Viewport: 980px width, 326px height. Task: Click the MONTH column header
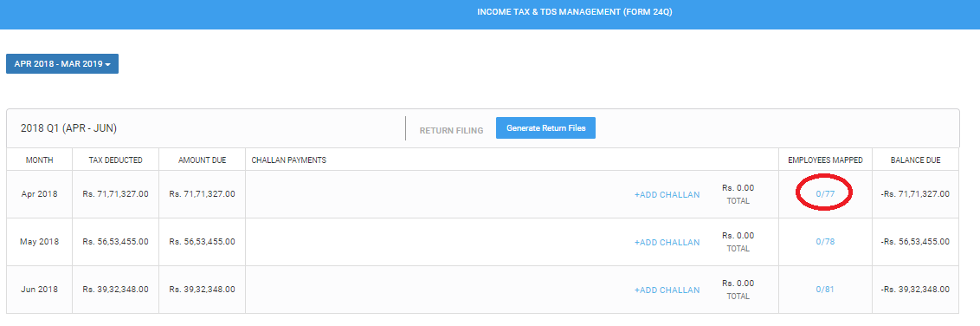click(x=39, y=160)
